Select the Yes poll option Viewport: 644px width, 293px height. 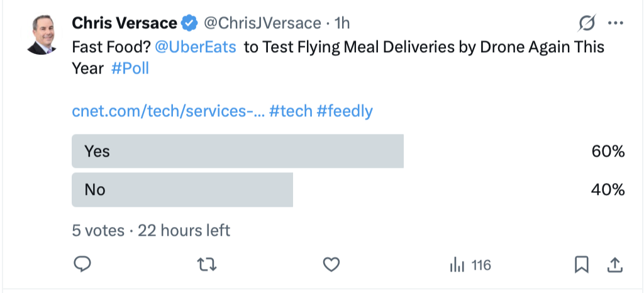click(238, 152)
